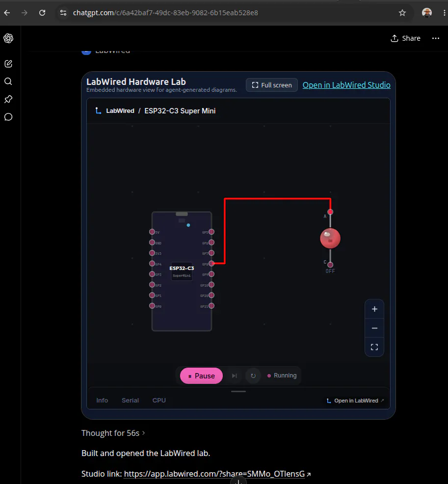
Task: Select the LED anode pin A
Action: pyautogui.click(x=330, y=212)
